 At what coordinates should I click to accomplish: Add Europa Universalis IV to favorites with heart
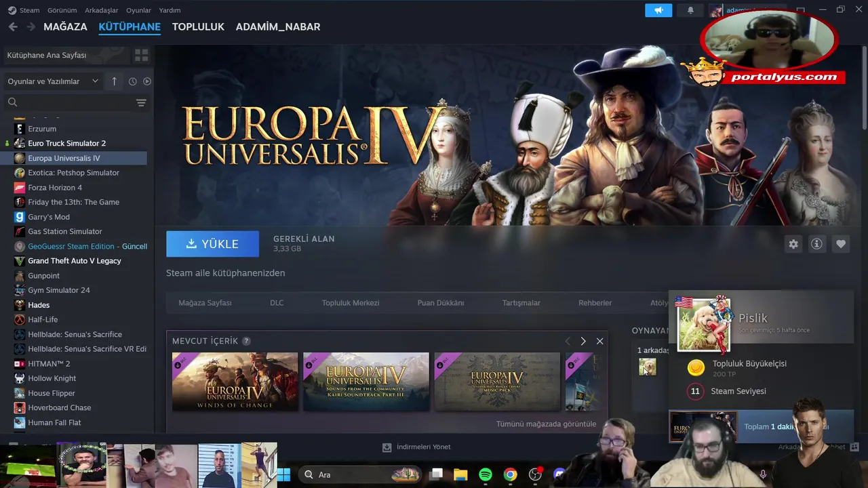(x=841, y=244)
